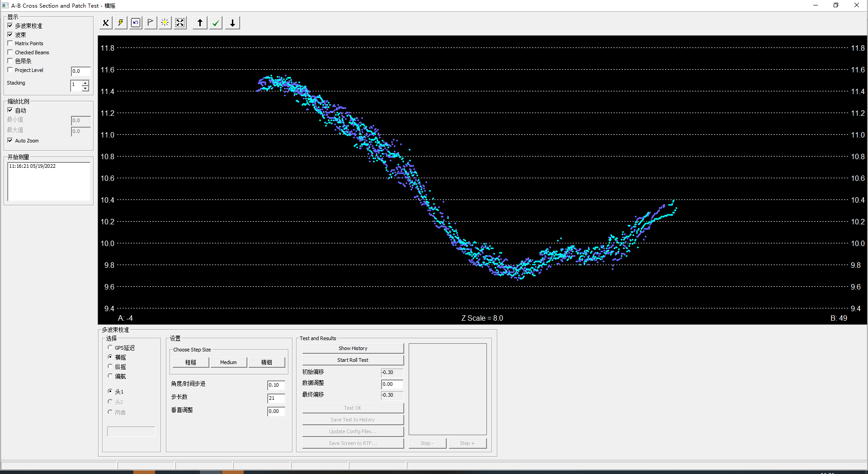
Task: Enable the Matrix Points checkbox
Action: (x=10, y=43)
